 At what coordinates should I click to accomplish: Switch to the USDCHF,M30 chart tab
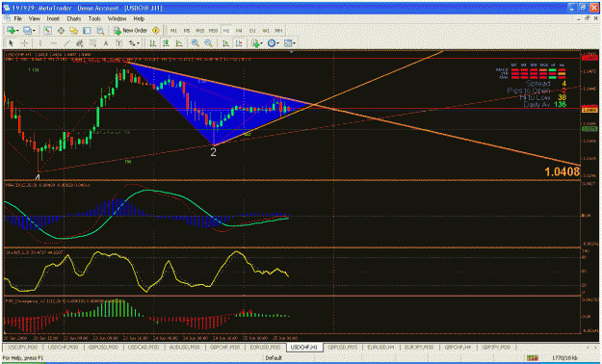tap(63, 347)
